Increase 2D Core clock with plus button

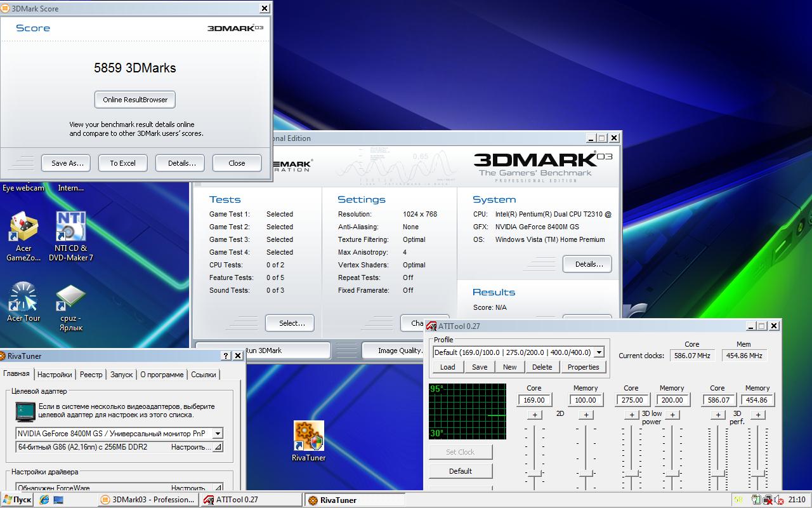tap(535, 415)
